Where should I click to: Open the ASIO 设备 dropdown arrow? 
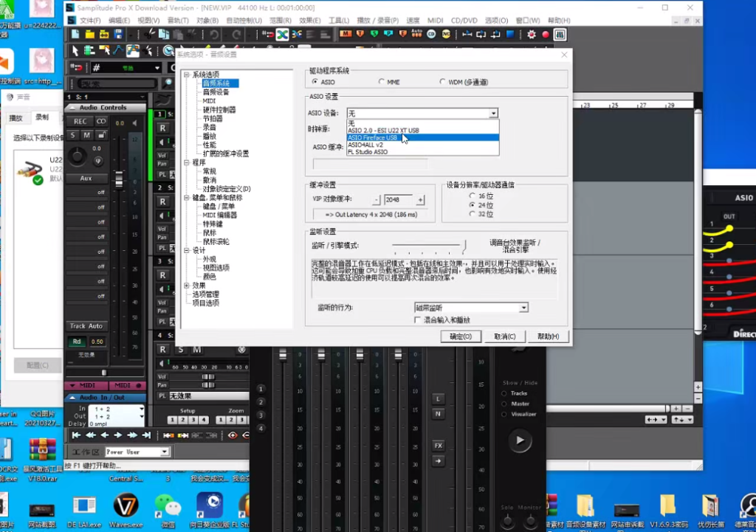[x=493, y=113]
